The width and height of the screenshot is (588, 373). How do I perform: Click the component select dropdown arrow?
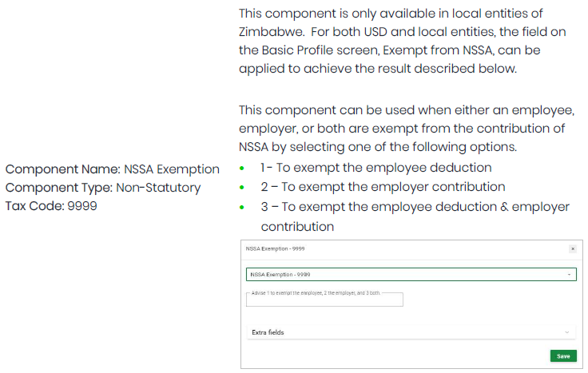point(569,274)
